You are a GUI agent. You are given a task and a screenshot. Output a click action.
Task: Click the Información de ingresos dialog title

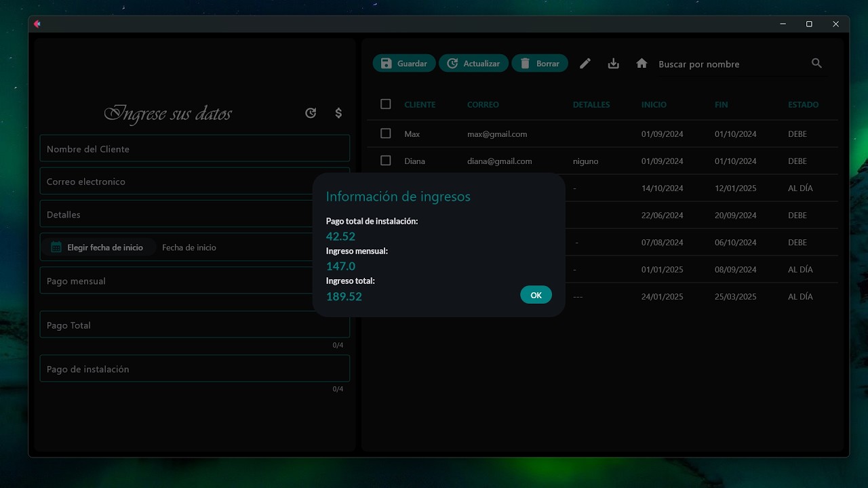tap(398, 197)
